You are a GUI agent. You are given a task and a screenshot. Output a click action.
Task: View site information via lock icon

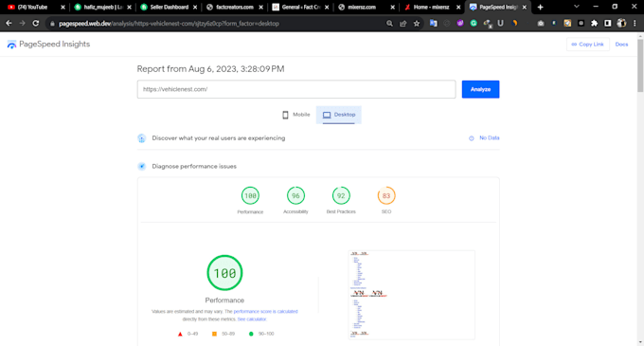point(52,24)
